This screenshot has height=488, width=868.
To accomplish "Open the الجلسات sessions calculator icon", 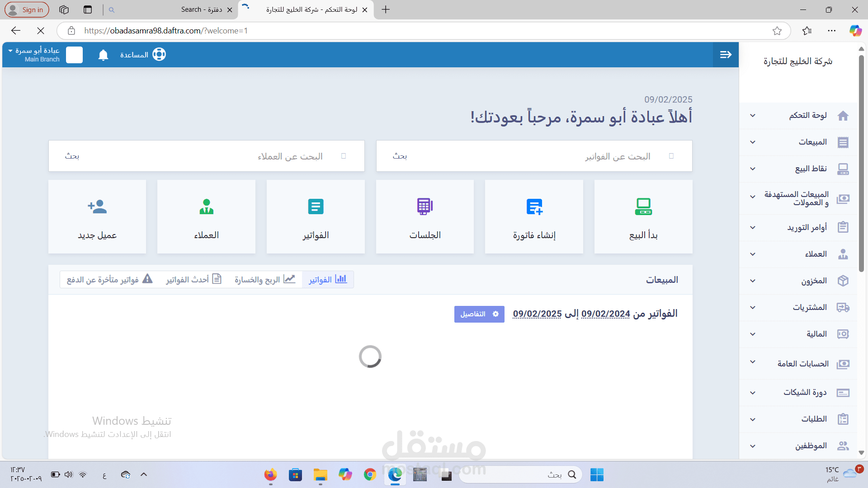I will pyautogui.click(x=425, y=206).
